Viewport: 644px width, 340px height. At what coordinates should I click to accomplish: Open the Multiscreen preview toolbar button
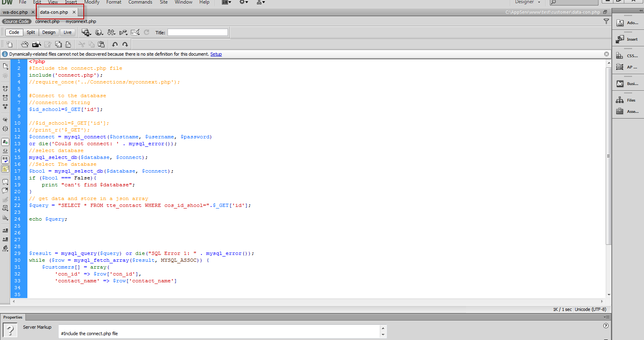pyautogui.click(x=86, y=32)
